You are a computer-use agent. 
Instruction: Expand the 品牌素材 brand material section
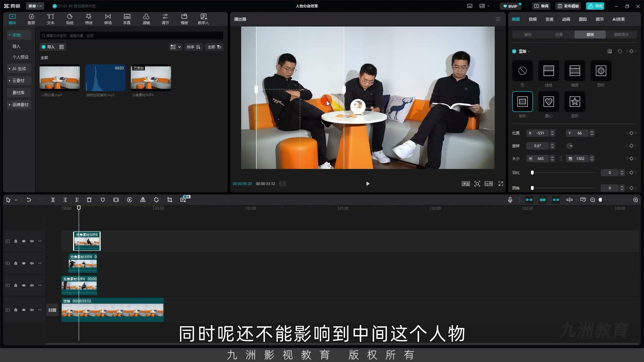[x=19, y=105]
